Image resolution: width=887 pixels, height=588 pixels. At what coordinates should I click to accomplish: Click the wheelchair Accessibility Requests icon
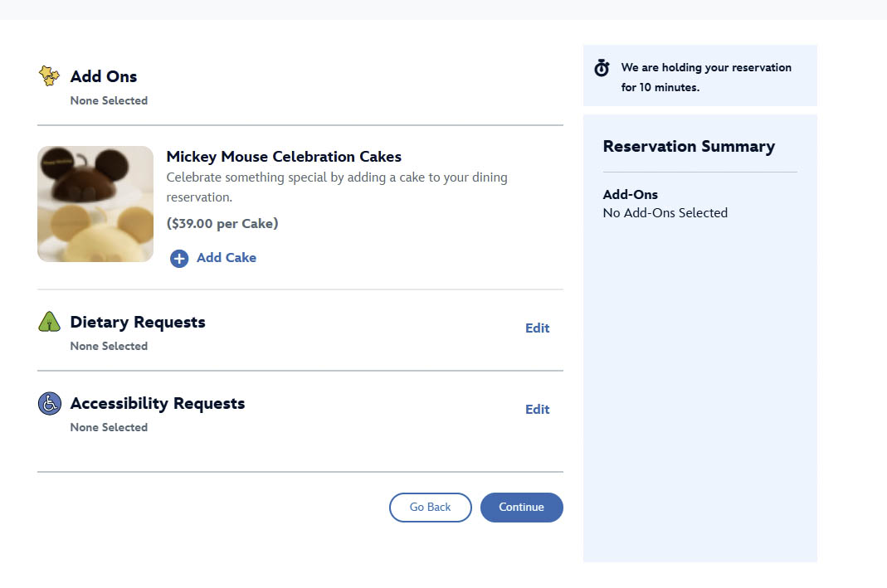[x=50, y=404]
